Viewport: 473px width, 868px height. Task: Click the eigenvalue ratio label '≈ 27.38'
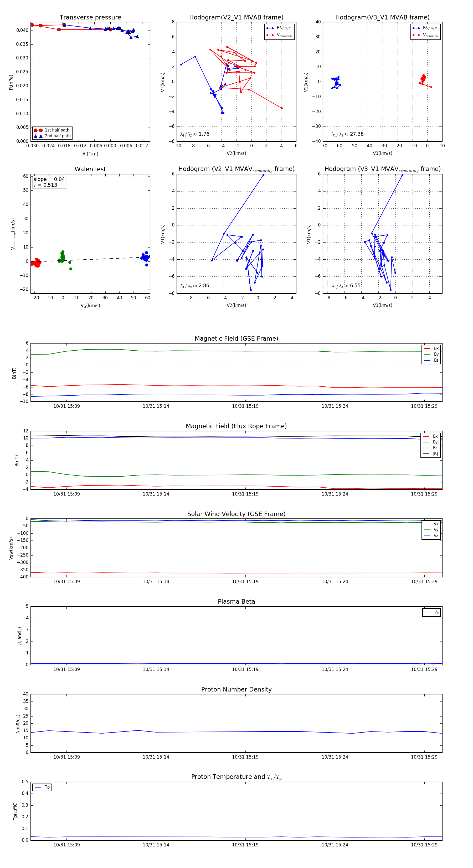(347, 134)
